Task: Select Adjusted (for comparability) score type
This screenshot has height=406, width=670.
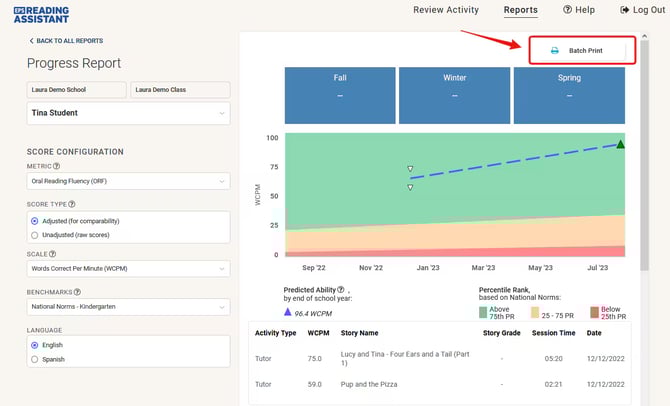Action: coord(36,220)
